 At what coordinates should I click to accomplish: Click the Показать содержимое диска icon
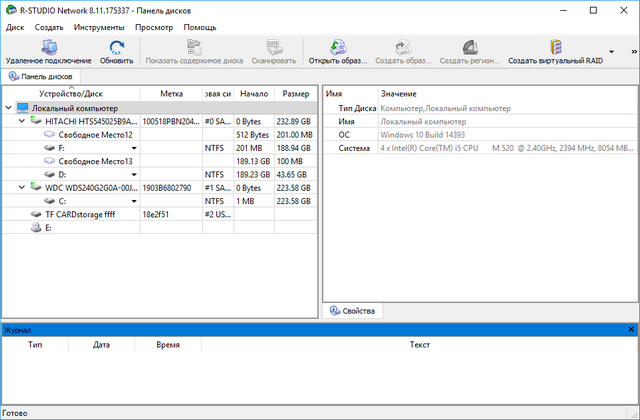pos(194,47)
